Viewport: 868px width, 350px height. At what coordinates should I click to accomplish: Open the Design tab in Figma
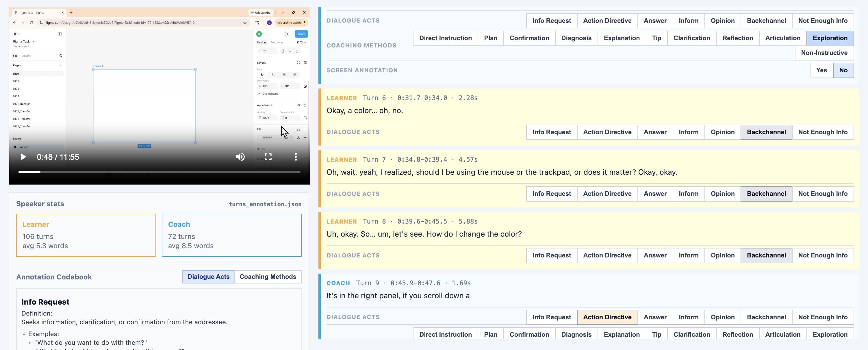(x=261, y=43)
